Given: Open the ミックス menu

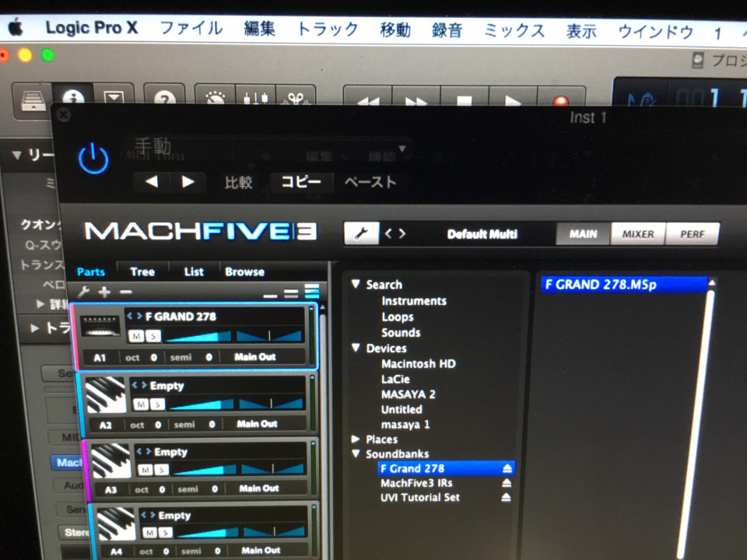Looking at the screenshot, I should point(514,31).
